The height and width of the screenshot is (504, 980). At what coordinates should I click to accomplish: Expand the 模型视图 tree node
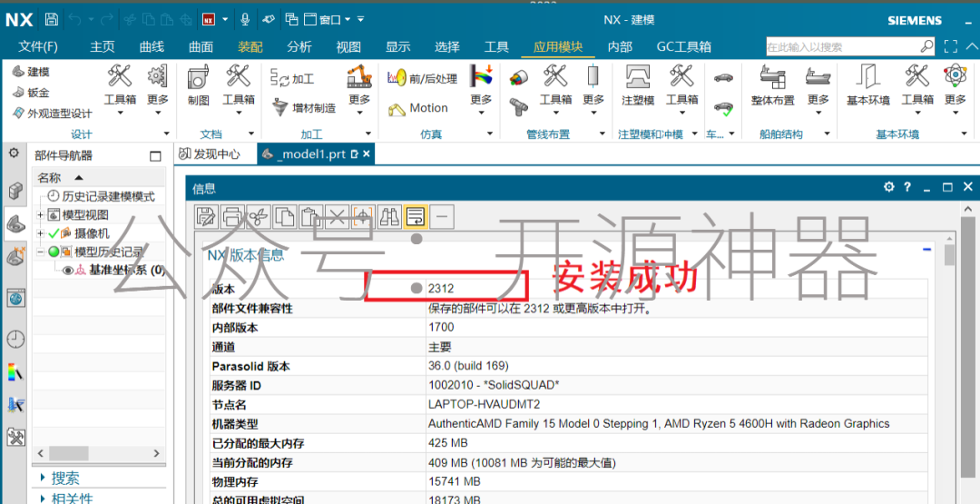click(41, 215)
